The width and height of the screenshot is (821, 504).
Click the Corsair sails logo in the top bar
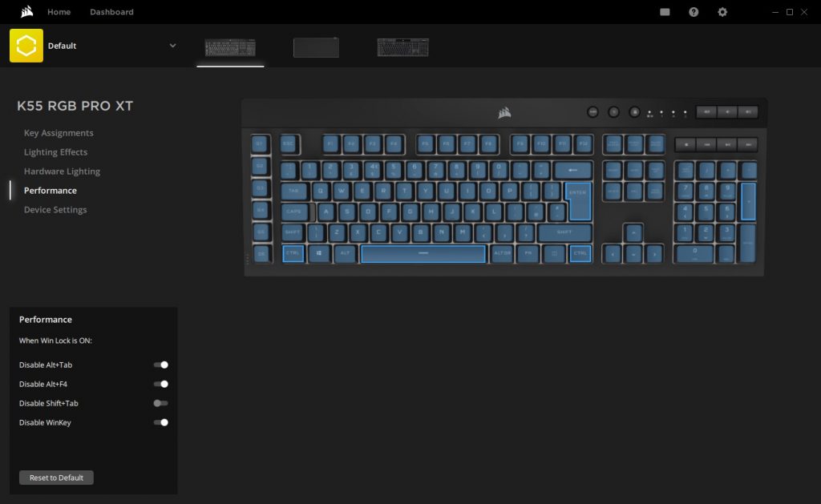[x=26, y=11]
